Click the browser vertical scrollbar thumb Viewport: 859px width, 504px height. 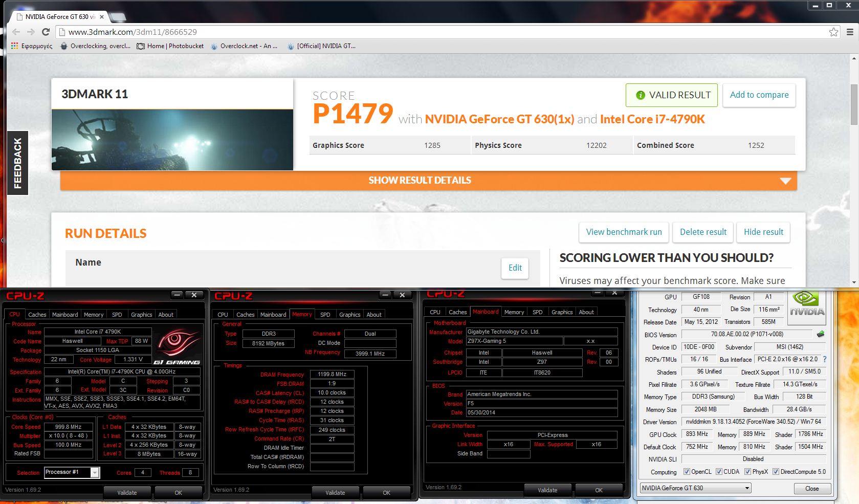tap(854, 105)
